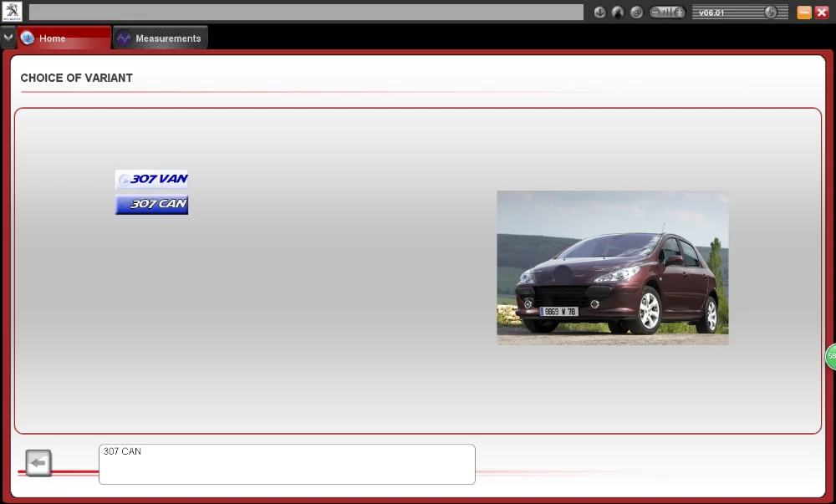Image resolution: width=836 pixels, height=504 pixels.
Task: Open the Measurements tab
Action: point(160,38)
